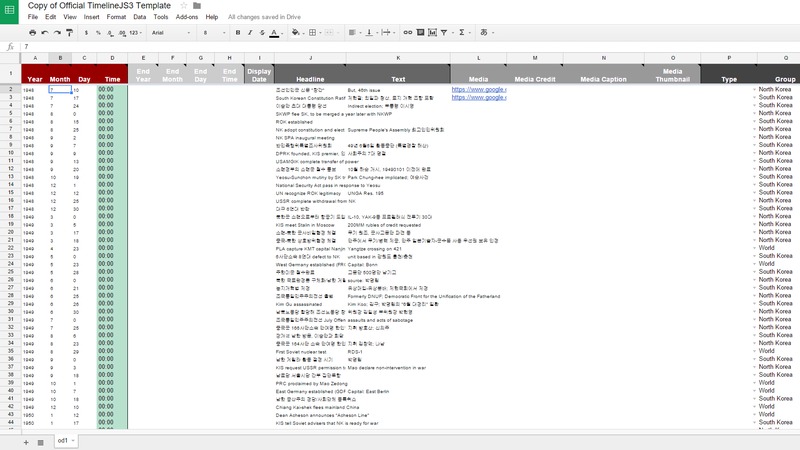Screen dimensions: 800x450
Task: Open horizontal align options
Action: 352,33
